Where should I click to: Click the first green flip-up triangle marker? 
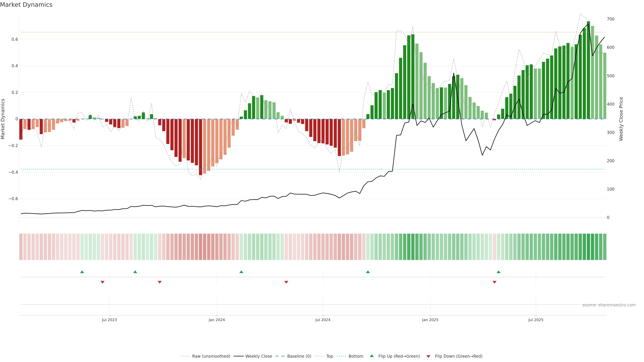point(82,272)
